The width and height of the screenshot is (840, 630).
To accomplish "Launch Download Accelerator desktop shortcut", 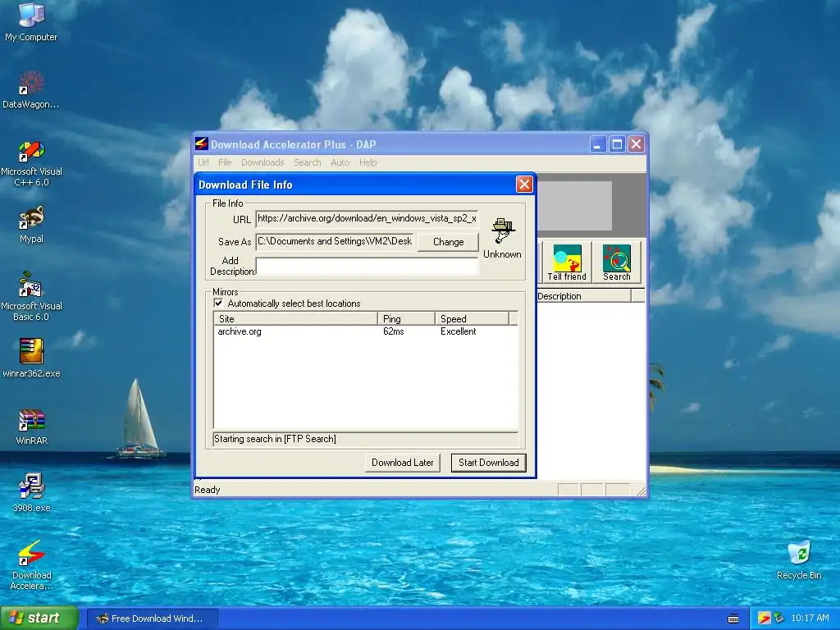I will 31,564.
